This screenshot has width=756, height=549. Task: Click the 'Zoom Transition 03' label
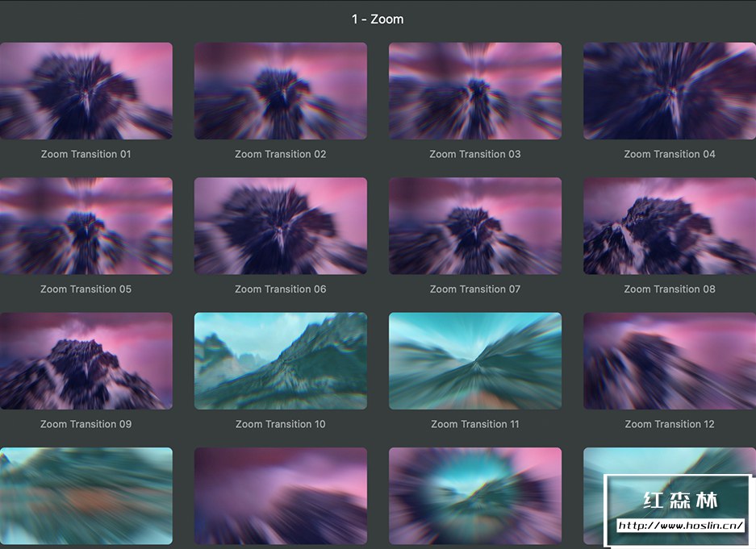(475, 154)
